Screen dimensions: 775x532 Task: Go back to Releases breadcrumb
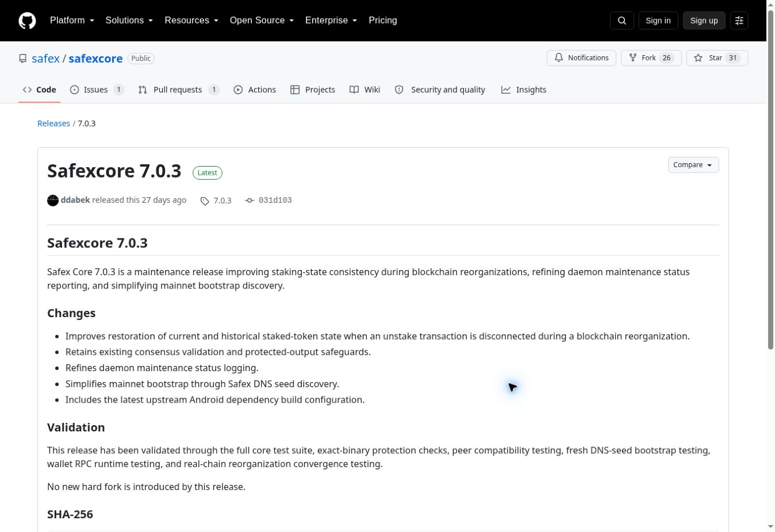(x=53, y=124)
